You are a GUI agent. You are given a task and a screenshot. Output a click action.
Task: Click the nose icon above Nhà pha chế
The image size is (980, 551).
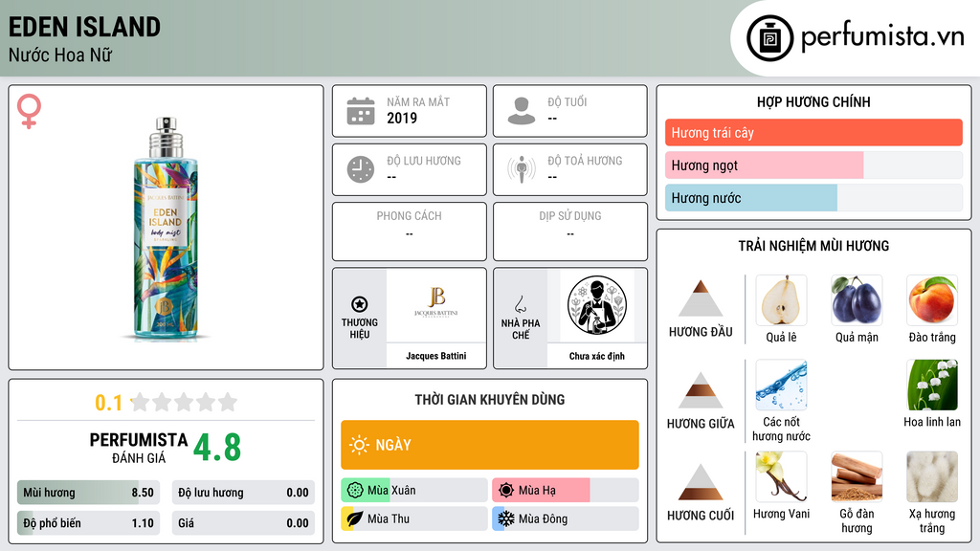(x=520, y=304)
